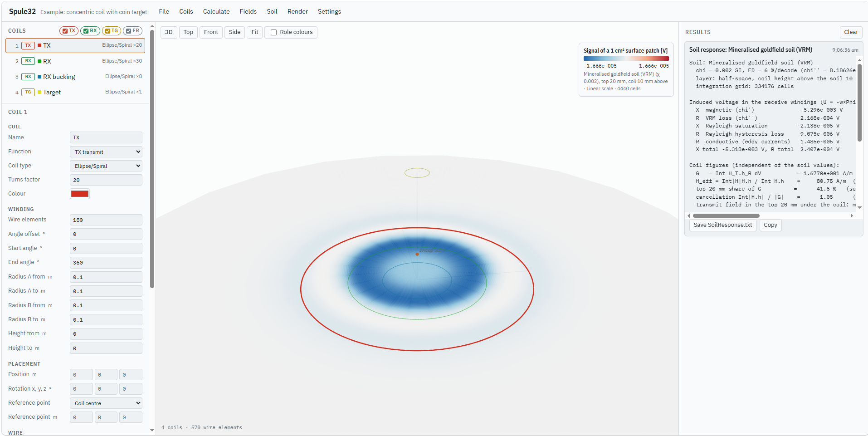Toggle the TG filter checkbox in Coils header
868x436 pixels.
pyautogui.click(x=107, y=31)
